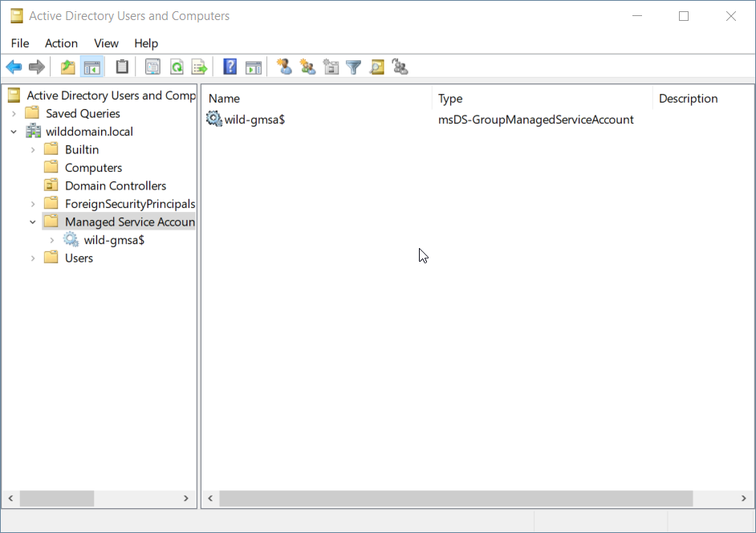Select the Users container label
The image size is (756, 533).
tap(79, 258)
